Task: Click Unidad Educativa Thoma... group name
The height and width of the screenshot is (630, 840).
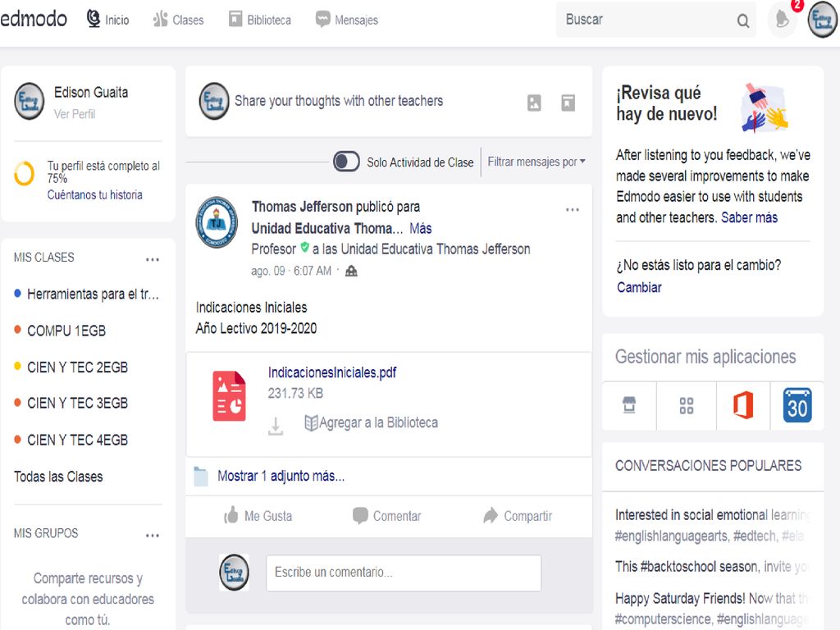Action: pos(327,229)
